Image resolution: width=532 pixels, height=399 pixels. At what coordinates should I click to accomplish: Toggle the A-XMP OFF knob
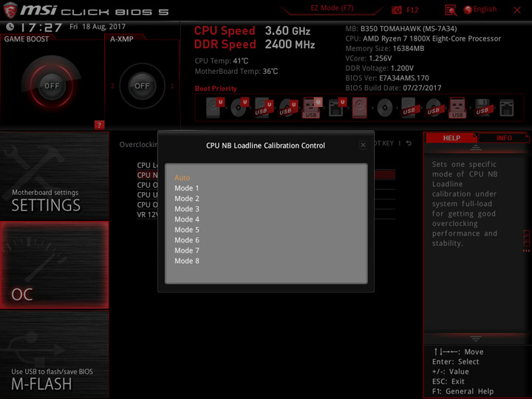(142, 86)
